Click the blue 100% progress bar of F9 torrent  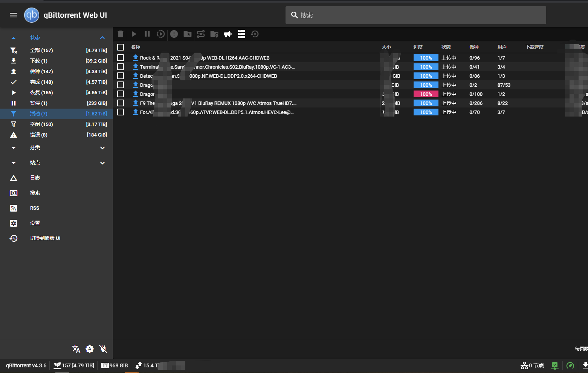[426, 103]
